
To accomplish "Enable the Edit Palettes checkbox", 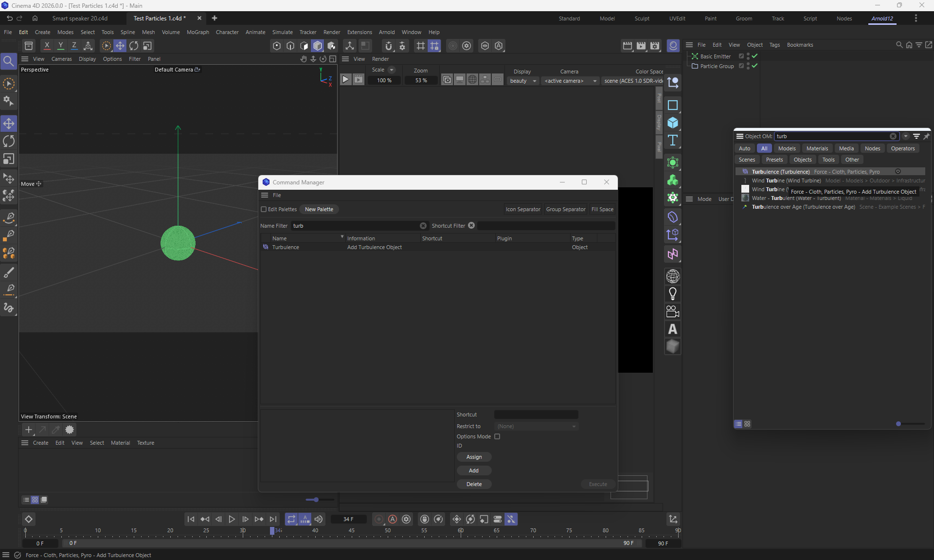I will point(264,209).
